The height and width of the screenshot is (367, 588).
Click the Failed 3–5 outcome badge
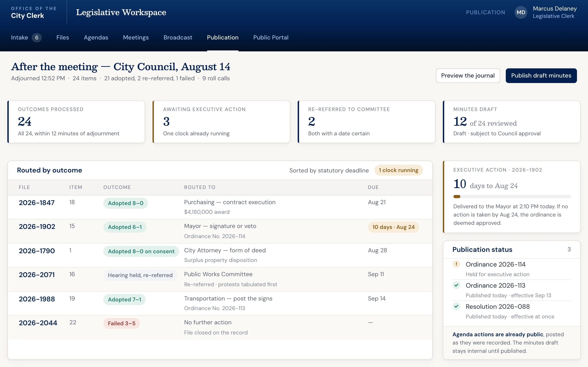[122, 323]
